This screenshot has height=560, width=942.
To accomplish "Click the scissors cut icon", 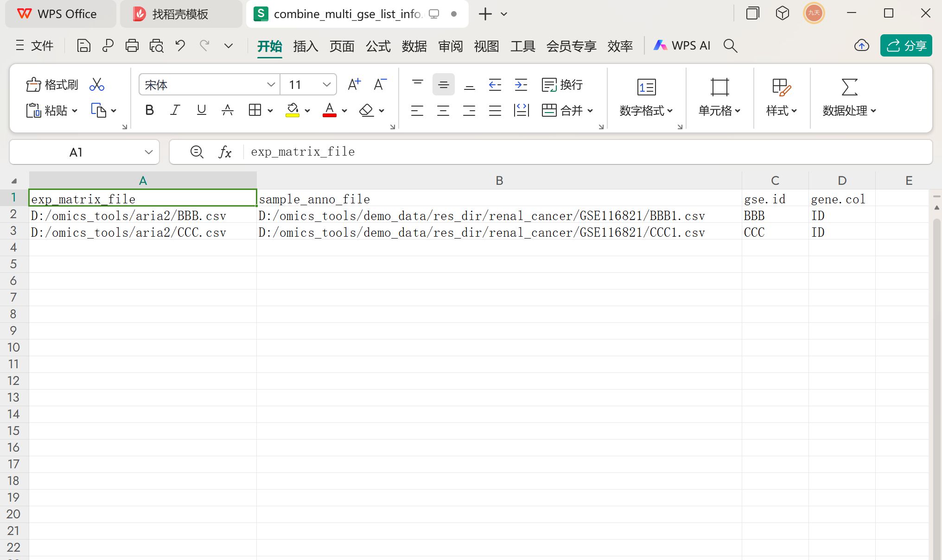I will coord(96,85).
